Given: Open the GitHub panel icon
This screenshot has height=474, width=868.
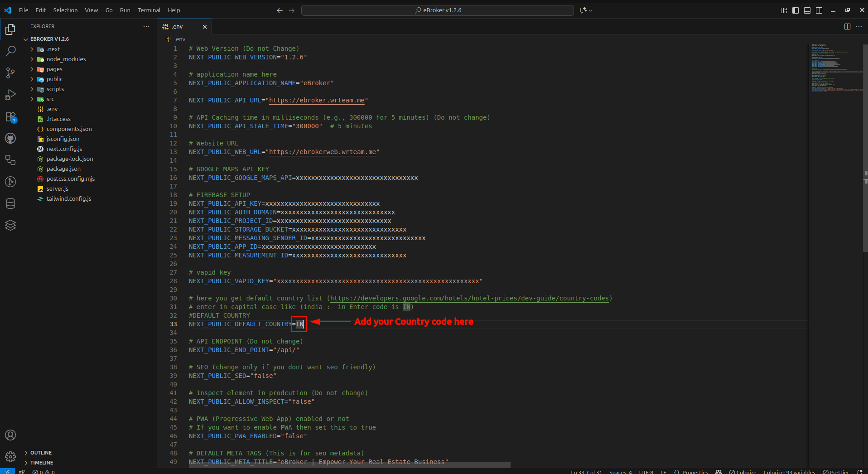Looking at the screenshot, I should point(10,139).
